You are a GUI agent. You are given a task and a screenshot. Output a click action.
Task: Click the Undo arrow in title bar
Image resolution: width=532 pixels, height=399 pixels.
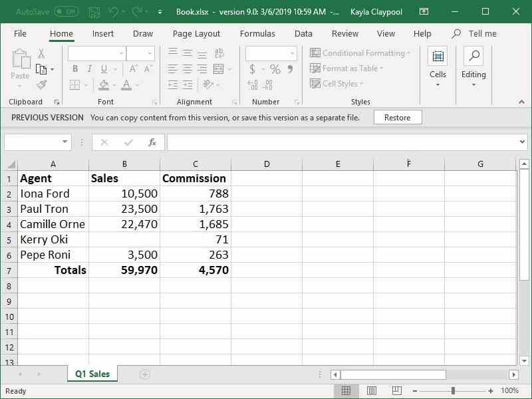coord(113,12)
